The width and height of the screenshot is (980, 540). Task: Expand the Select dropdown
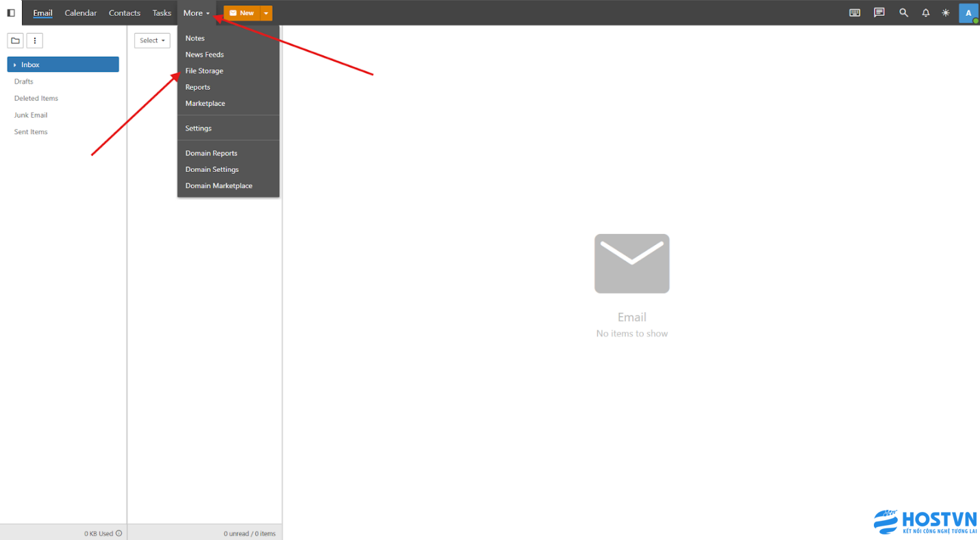[x=152, y=41]
